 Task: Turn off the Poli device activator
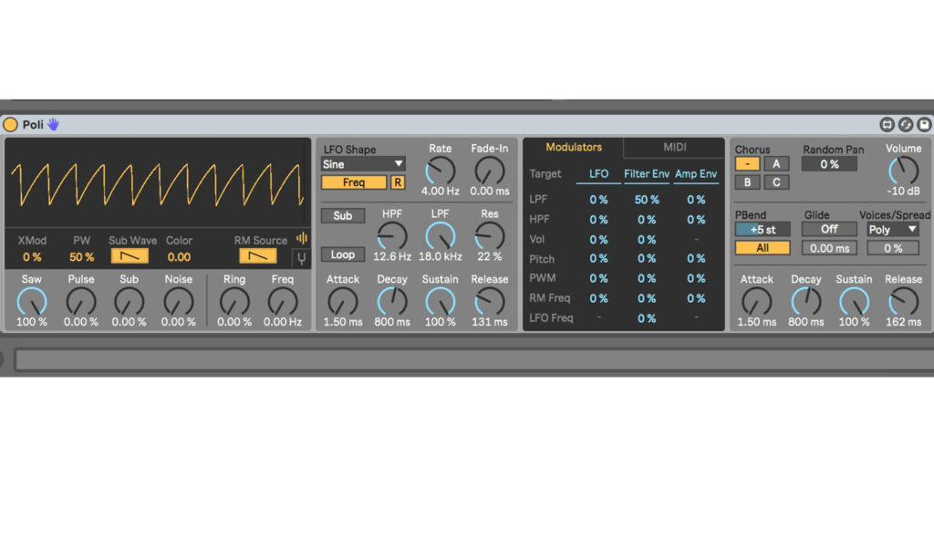click(10, 125)
